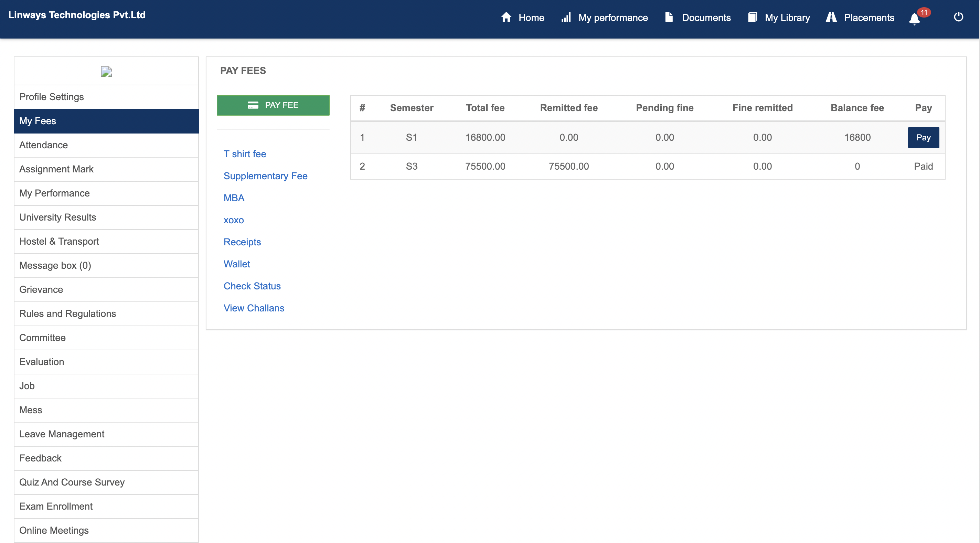Screen dimensions: 980x543
Task: Select Feedback in sidebar
Action: tap(106, 459)
